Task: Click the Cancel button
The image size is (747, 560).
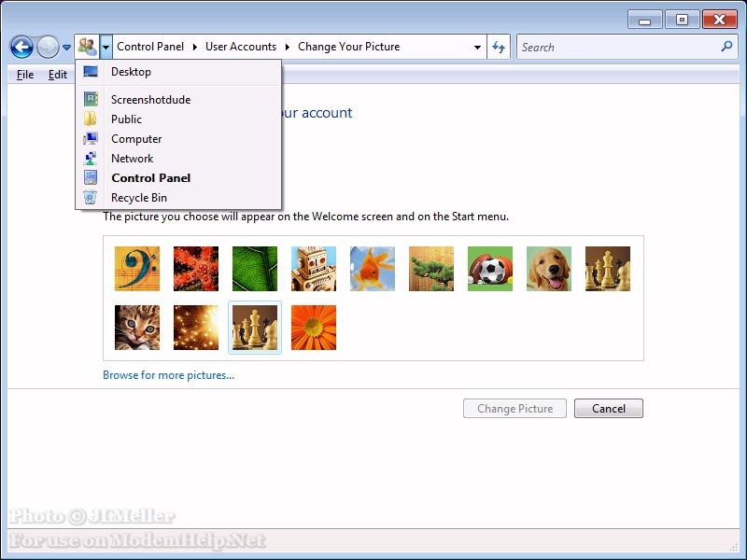Action: pyautogui.click(x=609, y=409)
